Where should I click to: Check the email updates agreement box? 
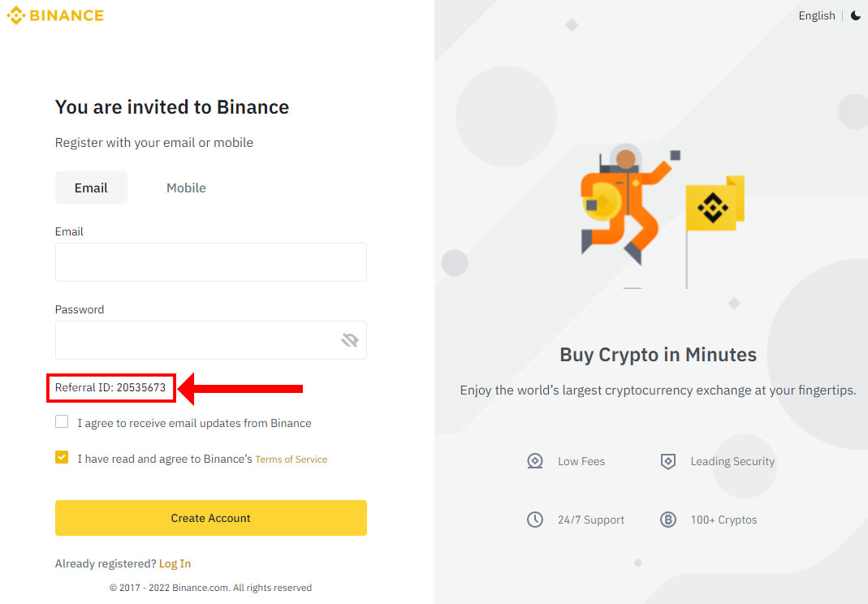(62, 421)
